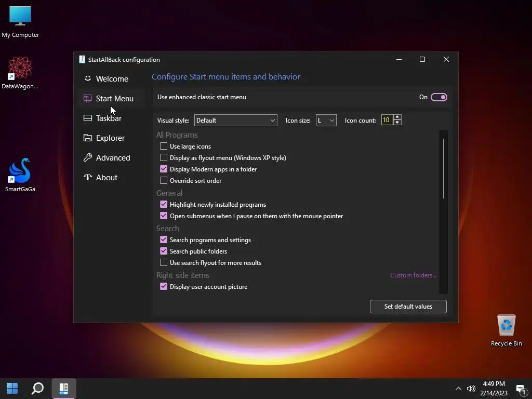Click the Advanced wrench icon
This screenshot has height=399, width=532.
[87, 157]
